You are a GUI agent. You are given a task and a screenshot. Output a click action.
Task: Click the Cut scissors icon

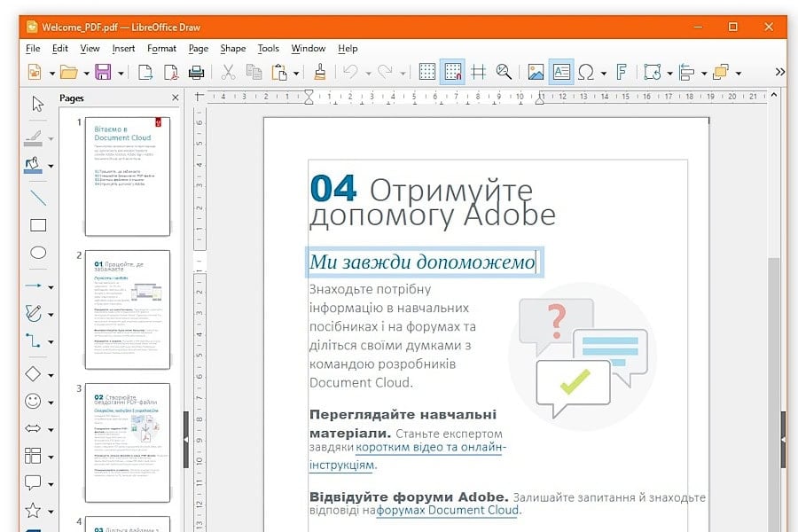tap(229, 73)
